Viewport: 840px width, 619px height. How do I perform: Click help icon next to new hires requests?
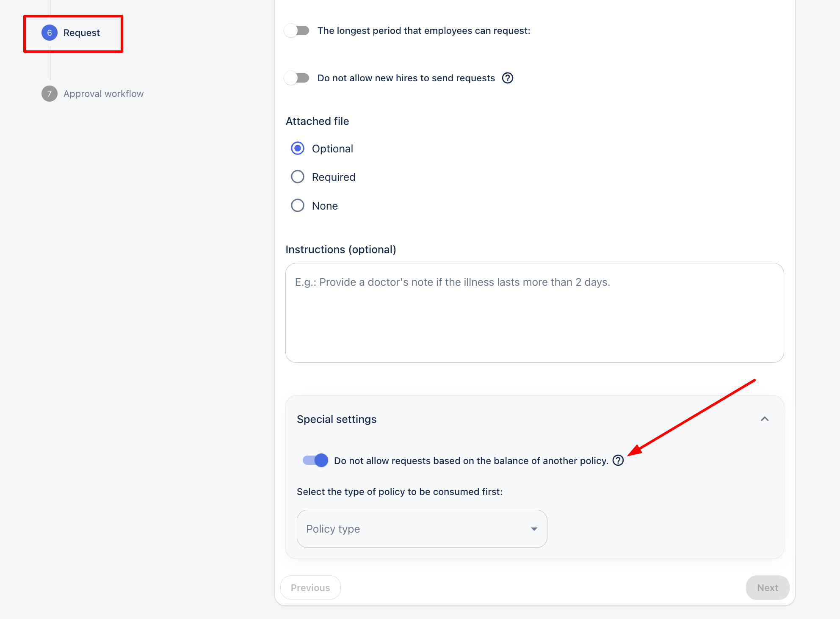coord(507,78)
